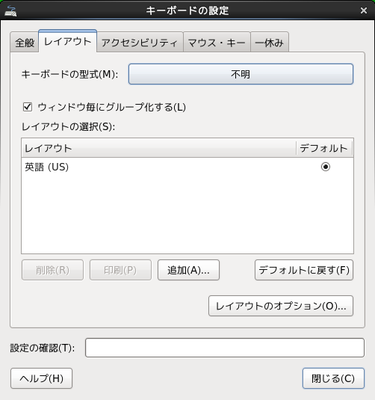
Task: Select the レイアウト tab
Action: [68, 41]
